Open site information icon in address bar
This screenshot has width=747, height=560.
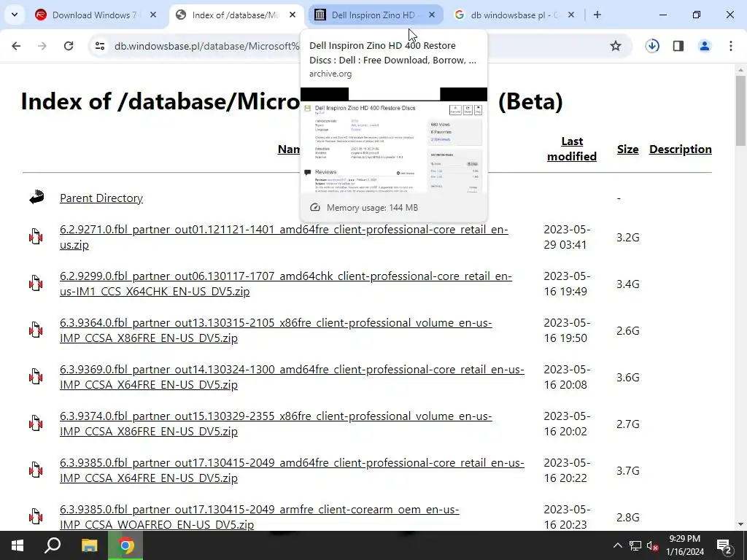[99, 46]
